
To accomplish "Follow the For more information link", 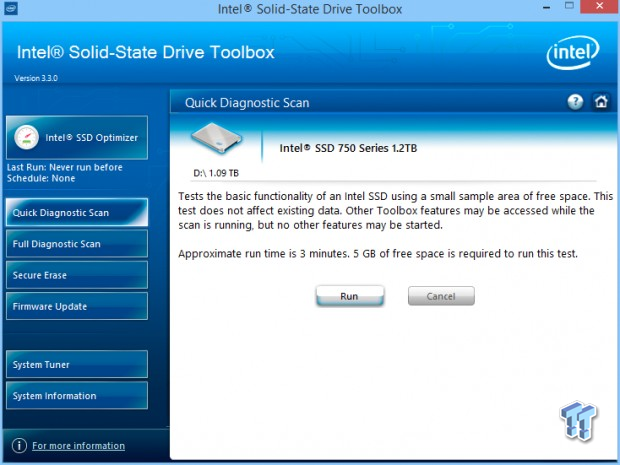I will (78, 446).
